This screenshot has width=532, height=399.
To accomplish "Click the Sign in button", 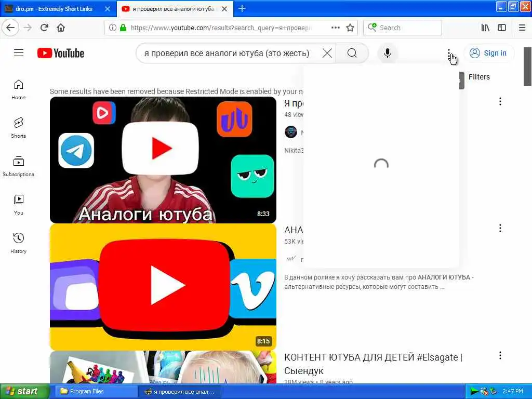I will [488, 54].
